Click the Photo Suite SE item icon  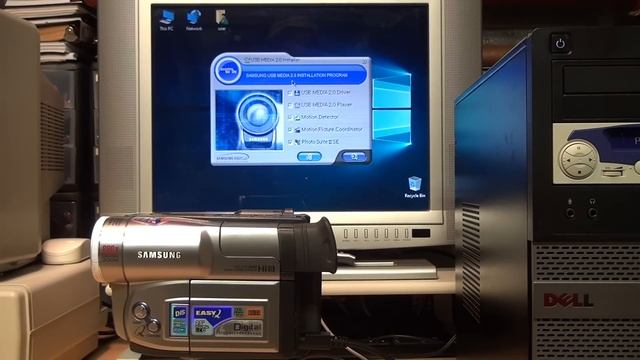[297, 142]
